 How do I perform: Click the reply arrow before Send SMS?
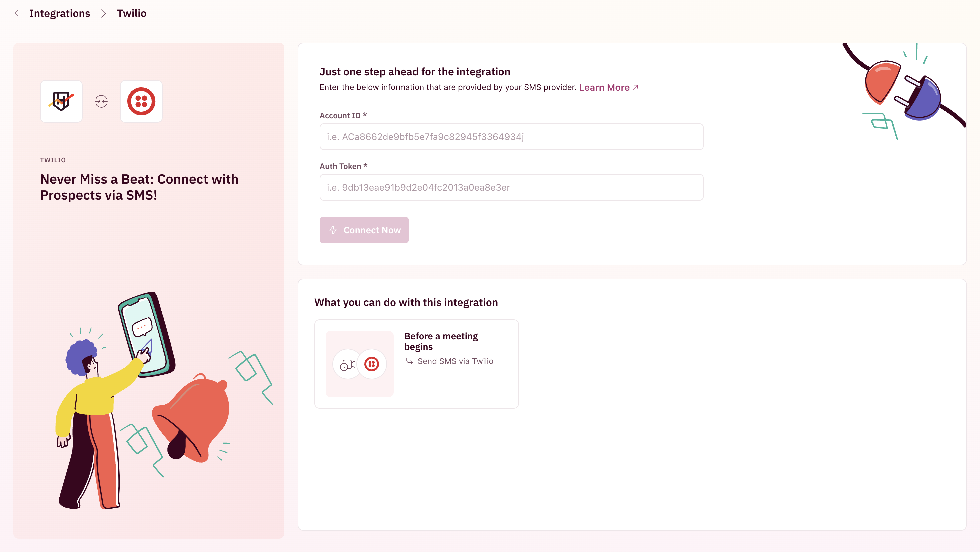click(x=409, y=361)
